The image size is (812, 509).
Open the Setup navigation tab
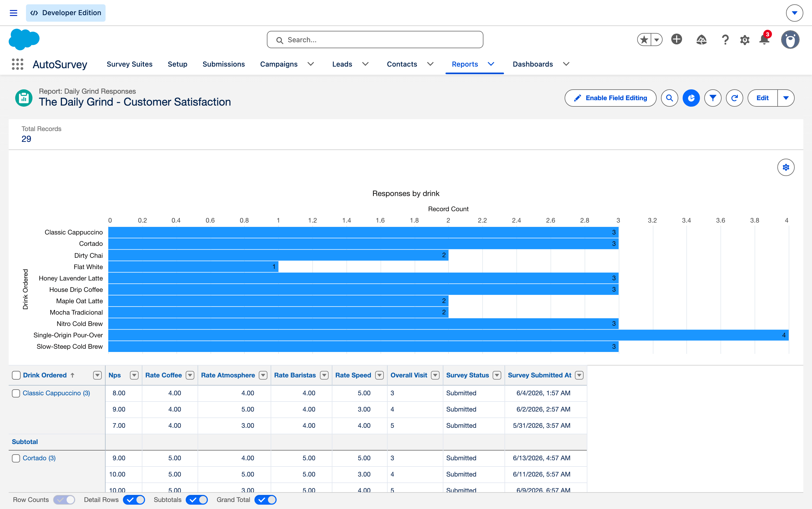(x=177, y=64)
